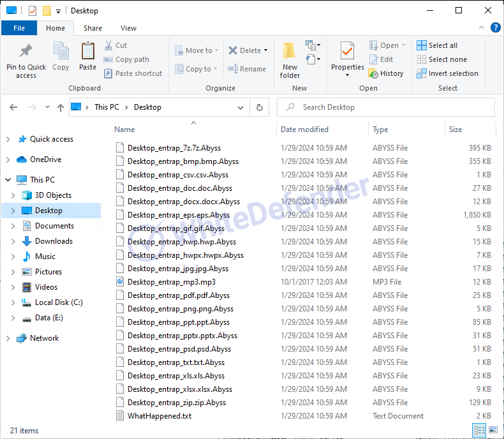
Task: Click the Delete red X button
Action: point(244,50)
